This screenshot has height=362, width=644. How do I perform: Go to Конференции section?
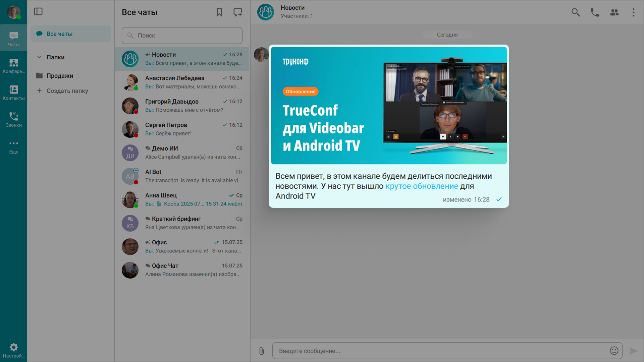(14, 66)
